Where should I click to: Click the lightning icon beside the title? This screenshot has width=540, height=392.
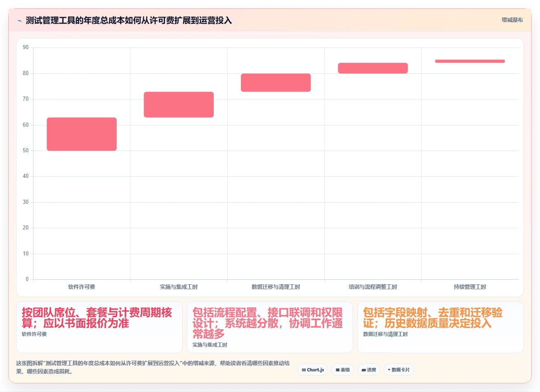(19, 21)
